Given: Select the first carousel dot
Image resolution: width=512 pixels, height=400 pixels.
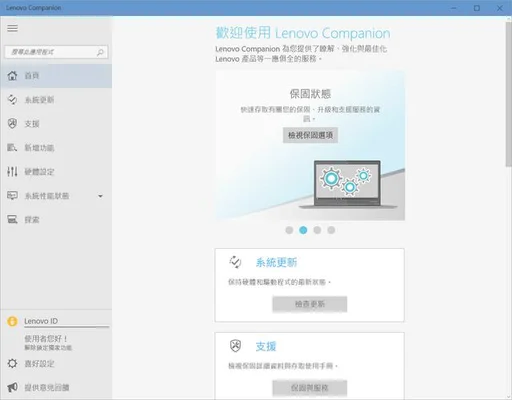Looking at the screenshot, I should (x=289, y=230).
